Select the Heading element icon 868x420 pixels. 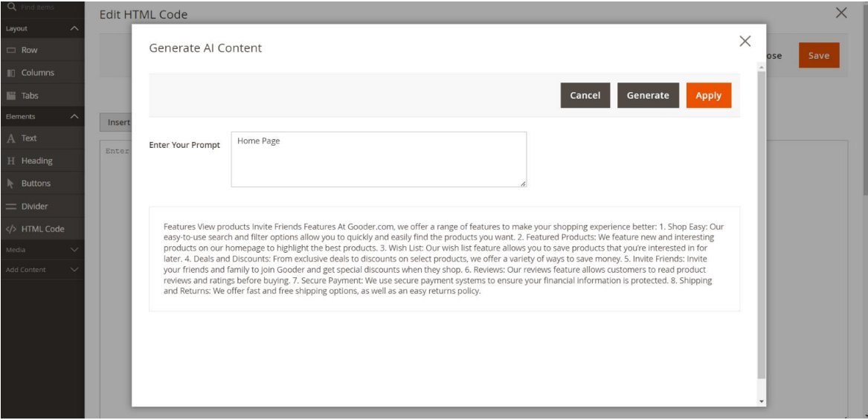pos(11,161)
